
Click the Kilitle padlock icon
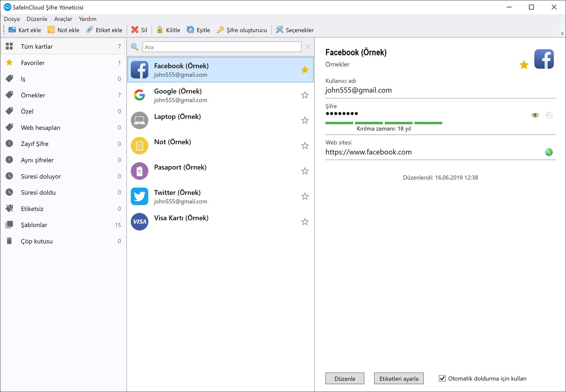160,30
